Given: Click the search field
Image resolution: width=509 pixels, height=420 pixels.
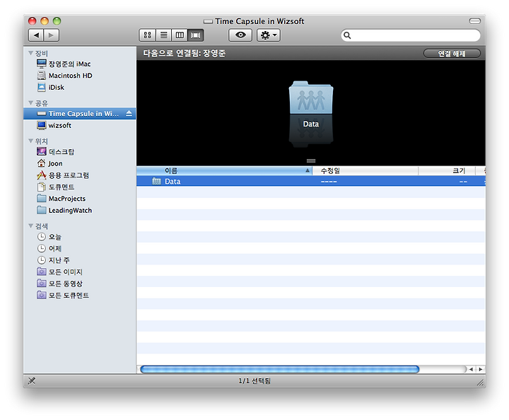Looking at the screenshot, I should coord(411,35).
